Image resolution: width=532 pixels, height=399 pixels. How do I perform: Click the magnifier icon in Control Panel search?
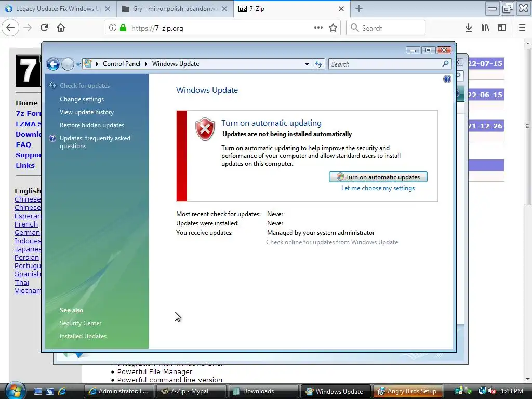tap(445, 63)
